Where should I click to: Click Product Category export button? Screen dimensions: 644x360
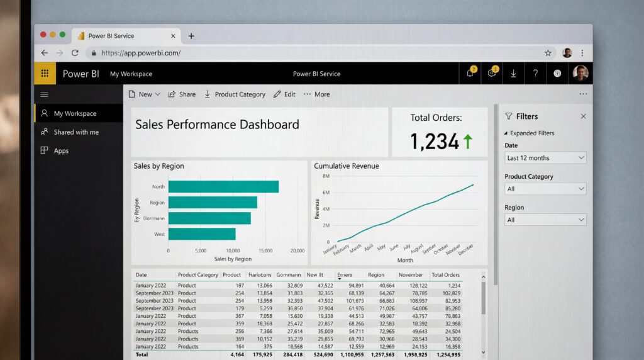pyautogui.click(x=235, y=94)
